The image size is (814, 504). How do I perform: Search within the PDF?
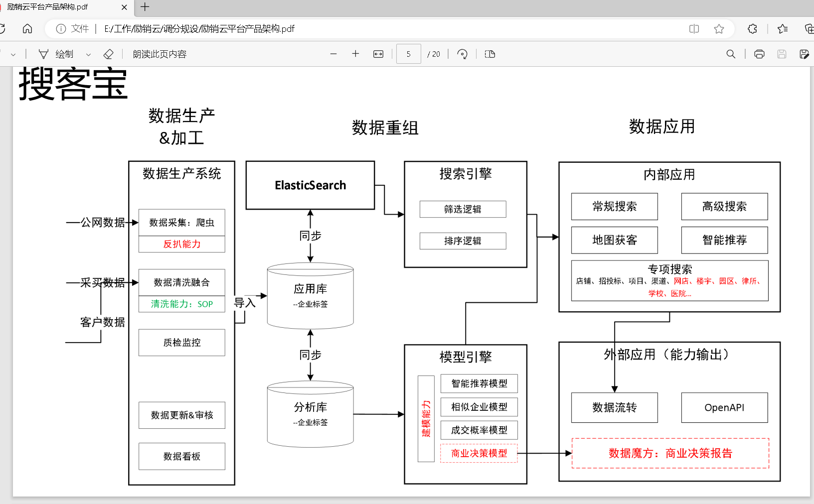pos(731,54)
